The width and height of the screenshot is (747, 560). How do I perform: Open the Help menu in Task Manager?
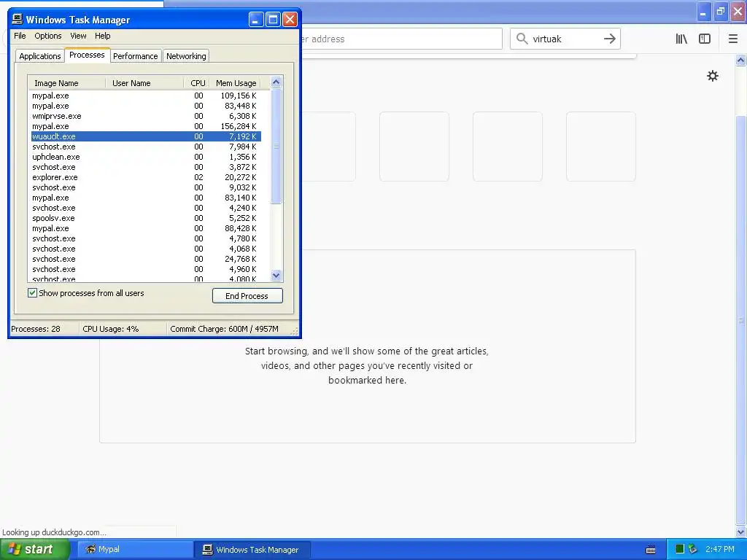click(x=102, y=36)
